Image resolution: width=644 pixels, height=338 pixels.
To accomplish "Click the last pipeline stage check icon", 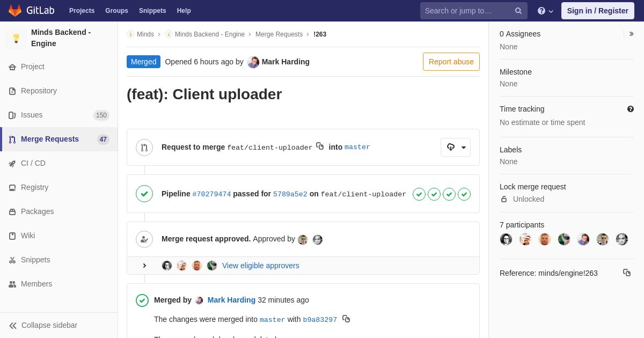I will pos(464,194).
